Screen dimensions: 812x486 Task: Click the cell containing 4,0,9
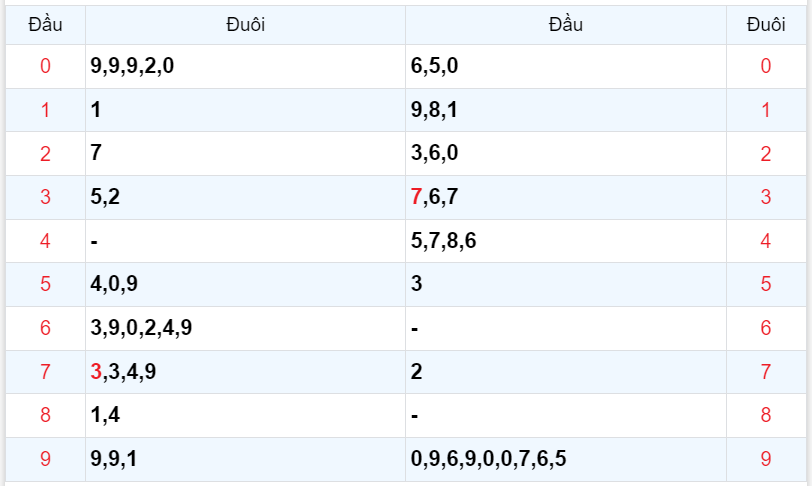[x=114, y=284]
